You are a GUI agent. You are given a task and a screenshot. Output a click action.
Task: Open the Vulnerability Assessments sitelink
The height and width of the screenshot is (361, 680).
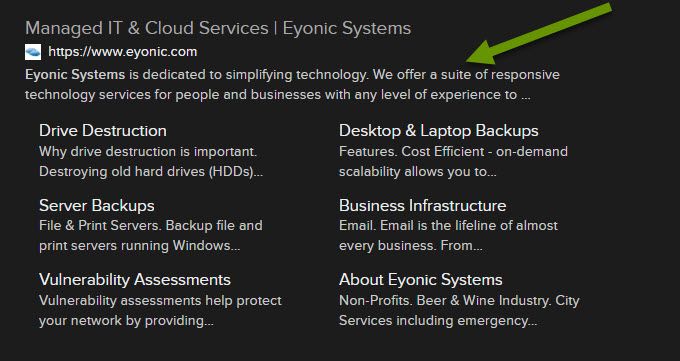135,280
